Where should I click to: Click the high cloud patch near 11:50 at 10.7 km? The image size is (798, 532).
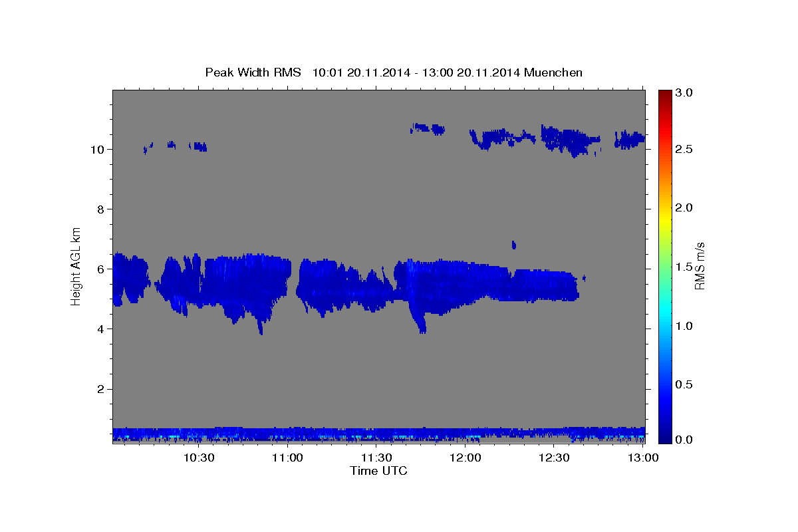[428, 128]
